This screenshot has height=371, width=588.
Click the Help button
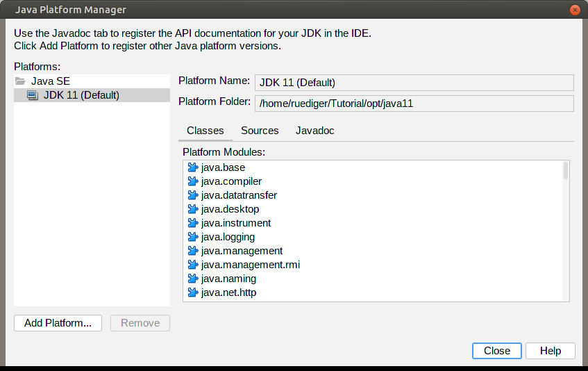[550, 351]
